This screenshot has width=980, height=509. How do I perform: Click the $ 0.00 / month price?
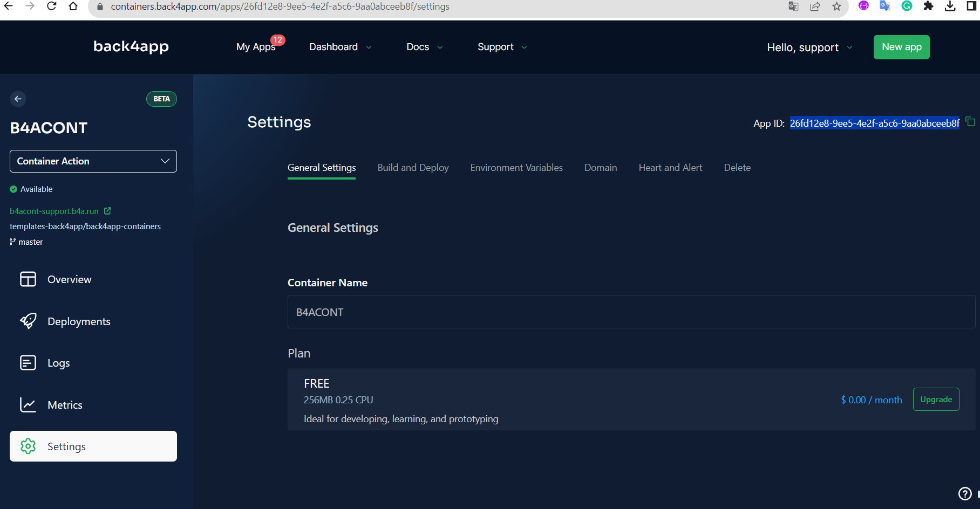pyautogui.click(x=872, y=400)
